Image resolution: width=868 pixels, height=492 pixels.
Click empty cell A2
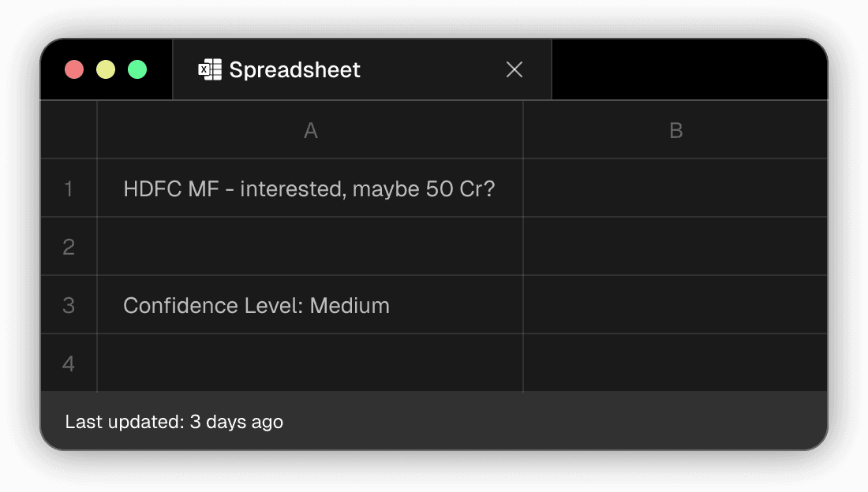tap(310, 247)
